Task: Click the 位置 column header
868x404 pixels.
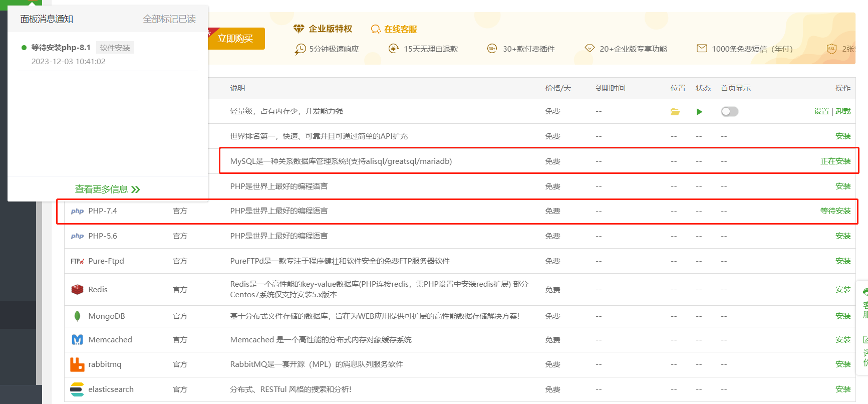Action: [x=678, y=88]
